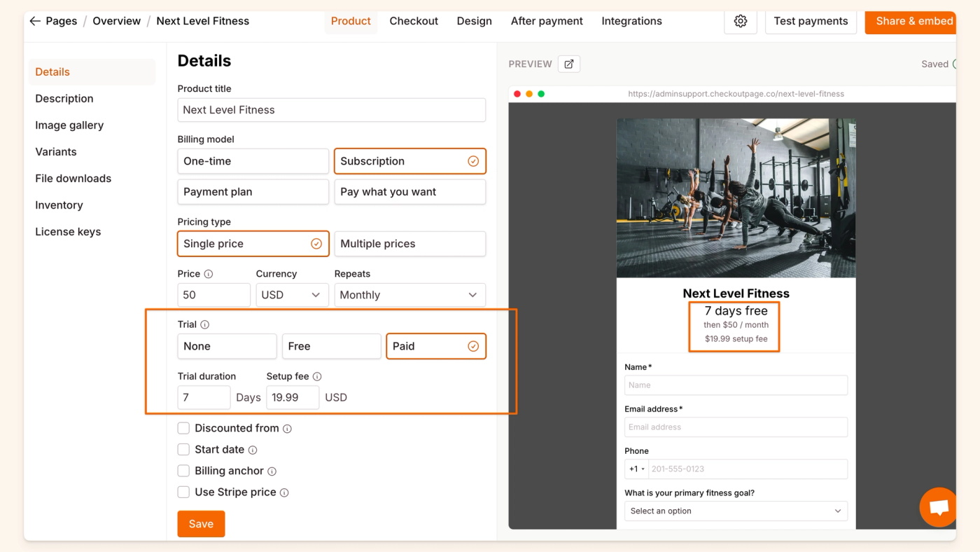This screenshot has width=980, height=552.
Task: Click the Share & embed button
Action: 911,21
